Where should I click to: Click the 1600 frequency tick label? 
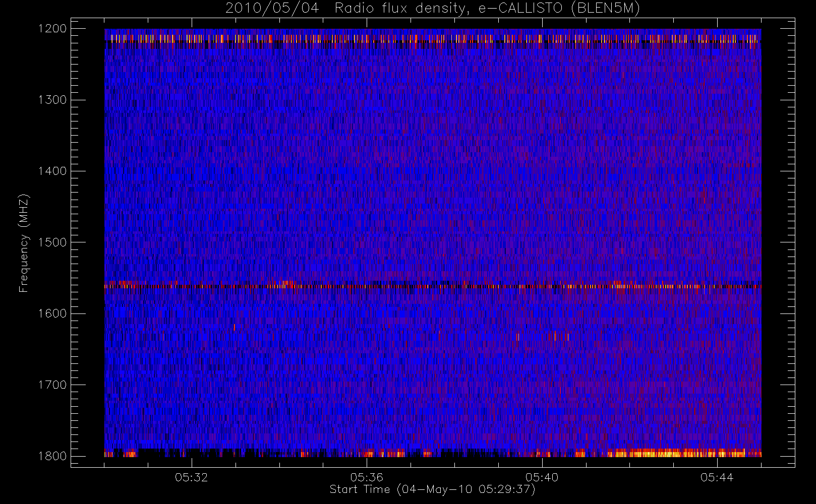coord(52,313)
